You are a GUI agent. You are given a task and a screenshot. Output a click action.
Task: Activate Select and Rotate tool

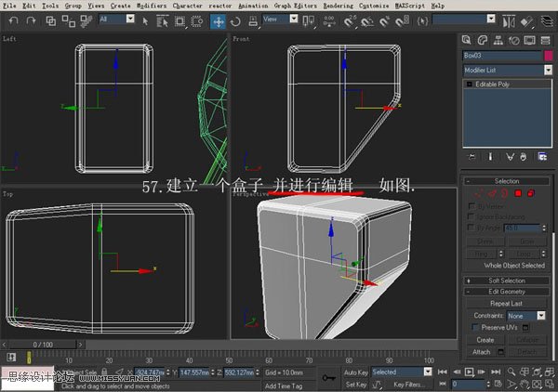coord(235,21)
